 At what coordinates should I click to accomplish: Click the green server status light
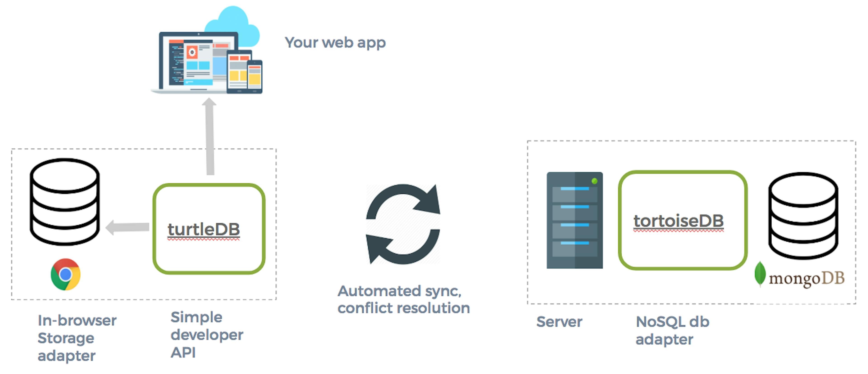[594, 181]
